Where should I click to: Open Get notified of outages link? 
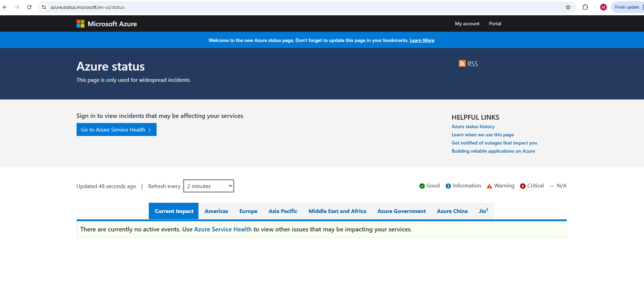494,143
